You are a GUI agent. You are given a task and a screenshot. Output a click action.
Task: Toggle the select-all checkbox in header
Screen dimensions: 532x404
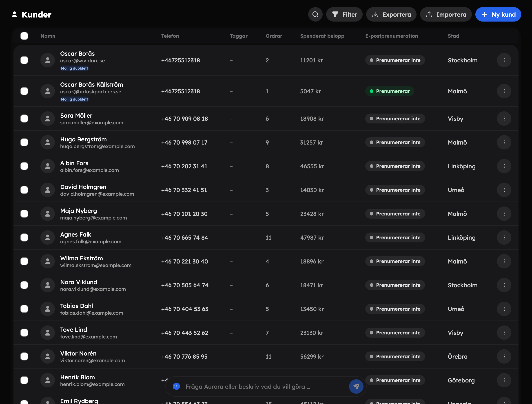coord(24,36)
